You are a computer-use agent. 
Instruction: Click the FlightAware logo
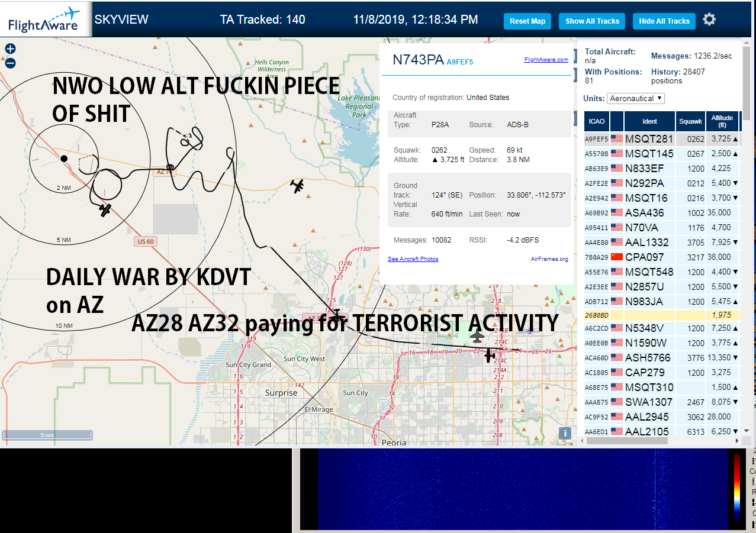click(45, 20)
